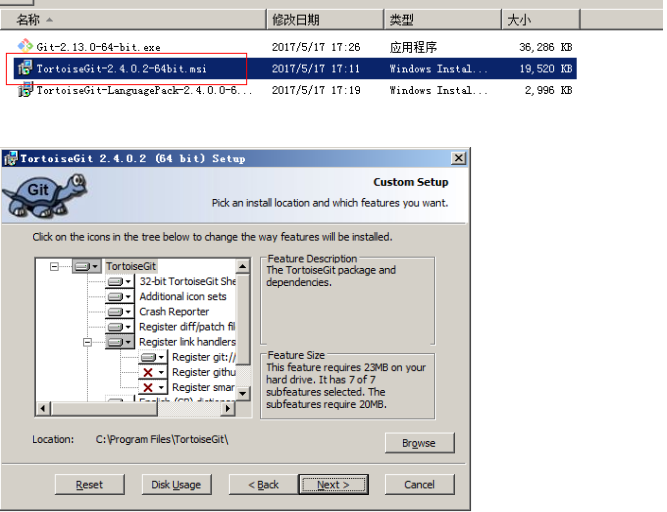Open install option for 32-bit TortoiseGit Shell
Viewport: 667px width, 512px height.
(120, 282)
